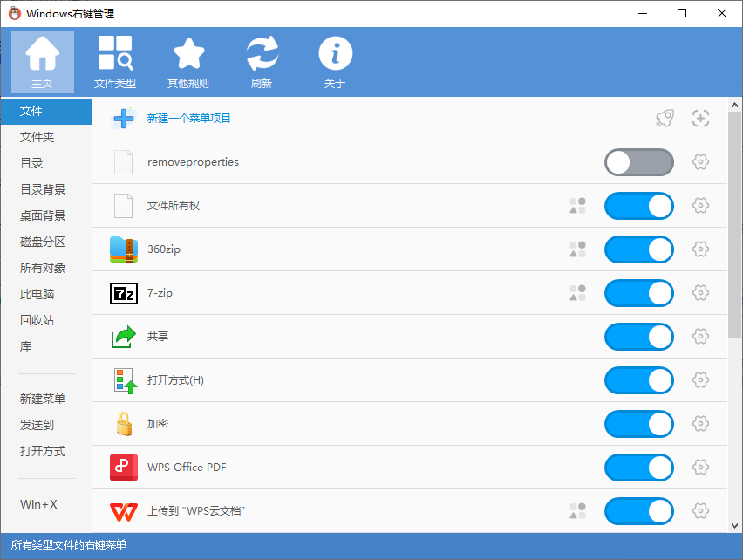Viewport: 743px width, 560px height.
Task: Turn off the 360zip switch
Action: [x=638, y=249]
